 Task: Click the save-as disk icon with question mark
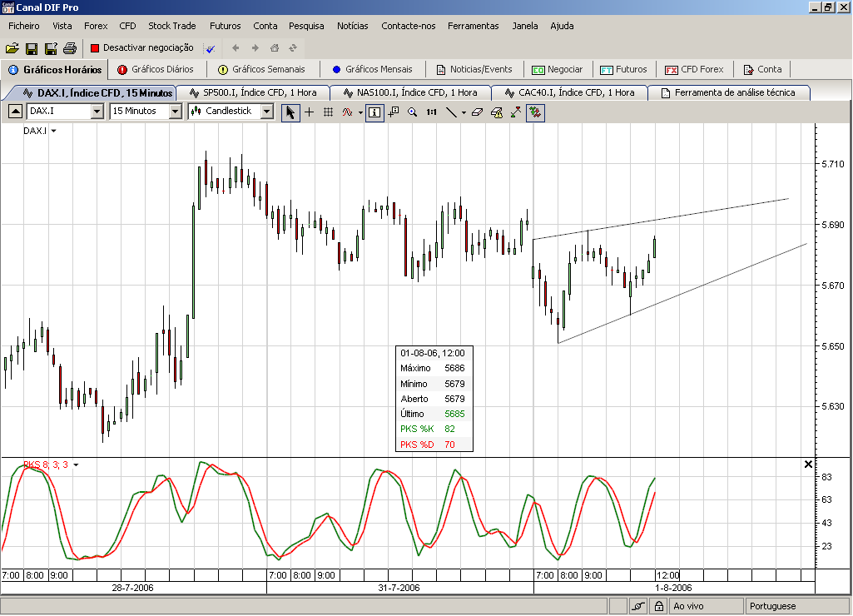click(51, 48)
